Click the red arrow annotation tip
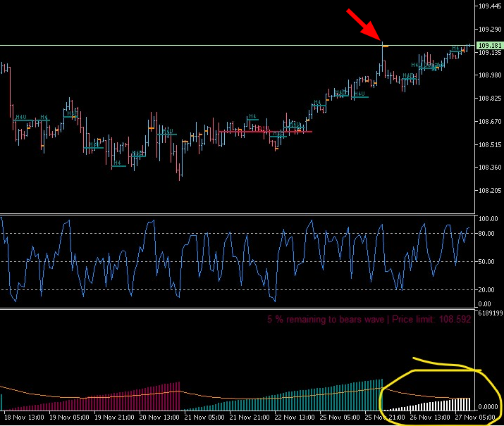This screenshot has height=426, width=504. coord(381,40)
